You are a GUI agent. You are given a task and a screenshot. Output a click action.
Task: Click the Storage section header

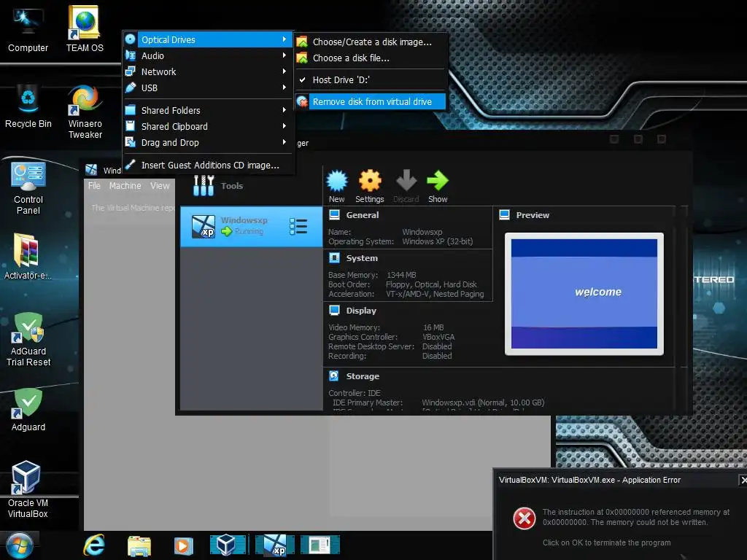(x=363, y=376)
